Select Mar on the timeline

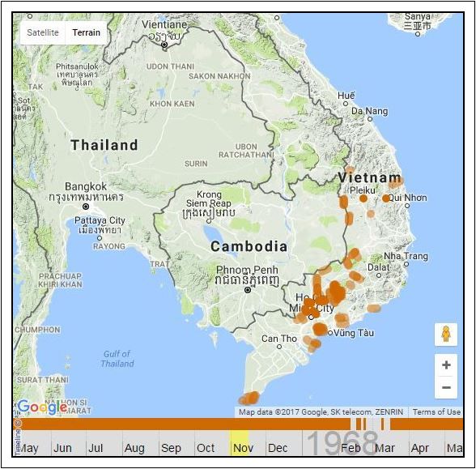coord(385,448)
